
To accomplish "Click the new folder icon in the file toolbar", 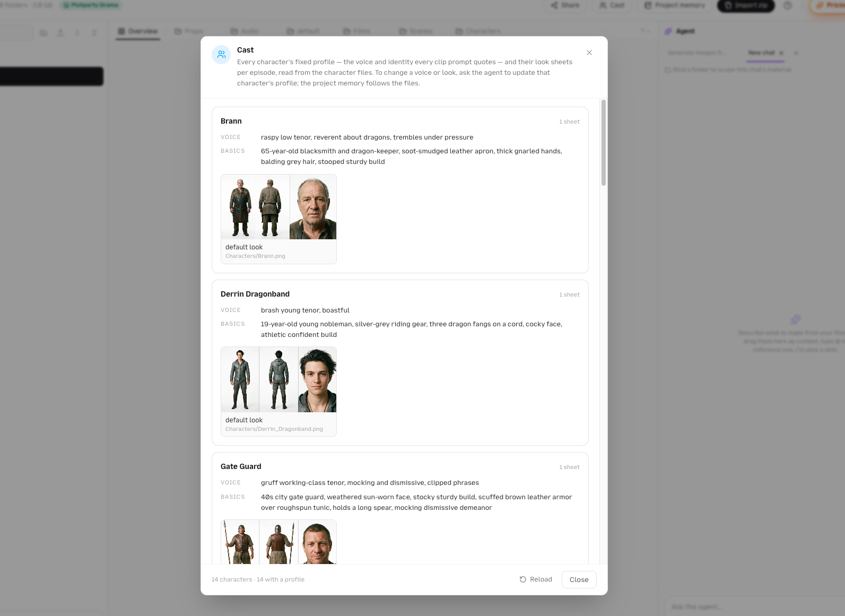I will tap(43, 33).
